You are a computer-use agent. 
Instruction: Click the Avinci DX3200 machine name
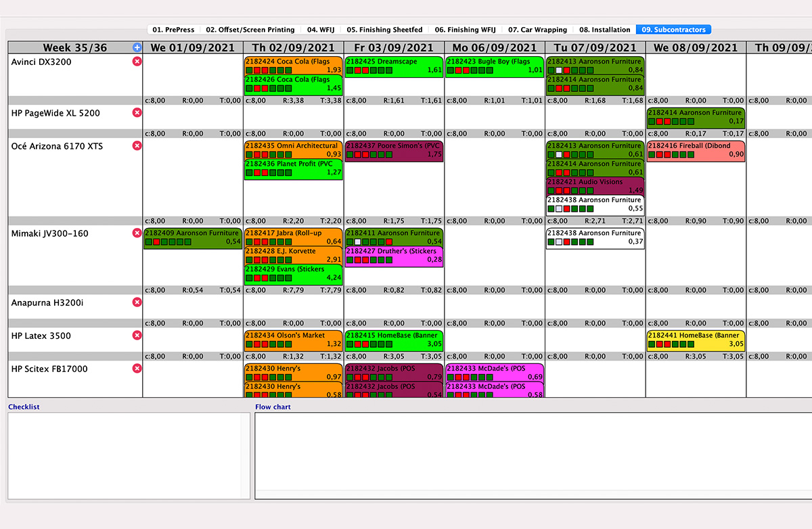click(41, 62)
